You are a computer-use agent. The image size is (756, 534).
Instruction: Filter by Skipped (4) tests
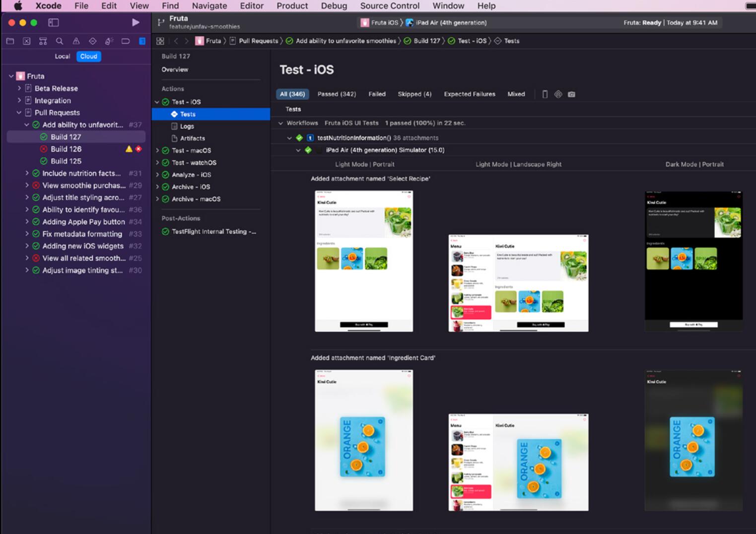pyautogui.click(x=414, y=94)
